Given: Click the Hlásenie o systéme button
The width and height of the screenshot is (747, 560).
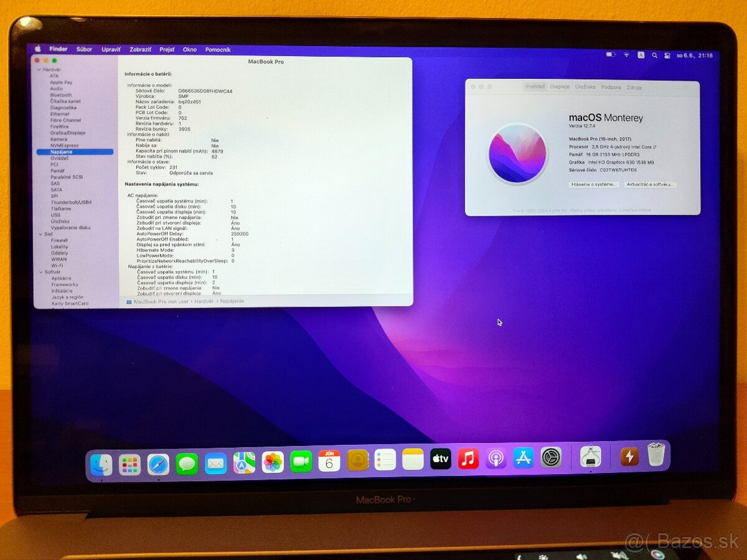Looking at the screenshot, I should [x=594, y=185].
